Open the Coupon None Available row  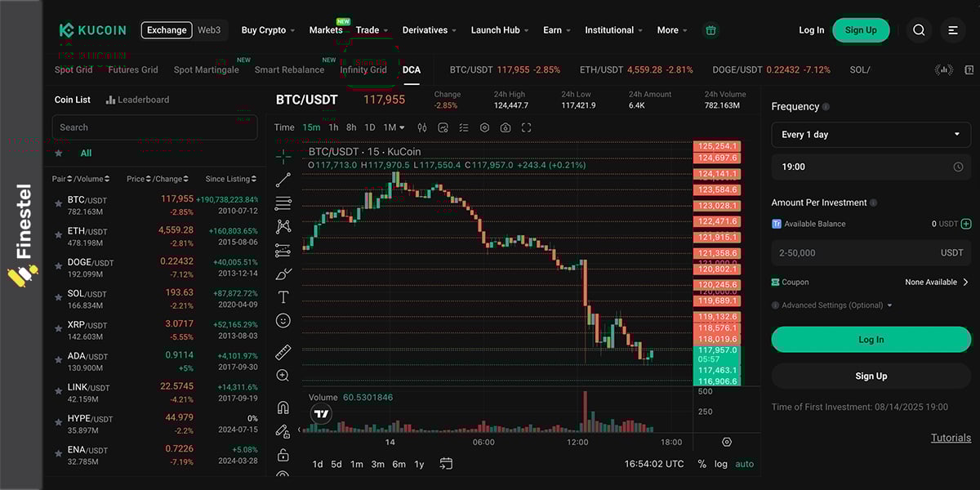click(871, 282)
